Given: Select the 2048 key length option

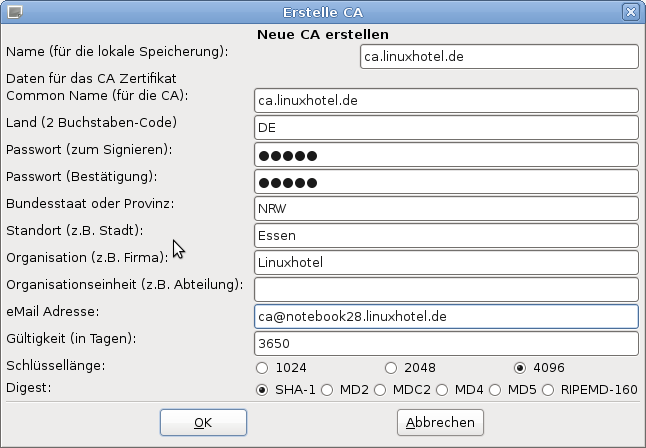Looking at the screenshot, I should tap(391, 367).
